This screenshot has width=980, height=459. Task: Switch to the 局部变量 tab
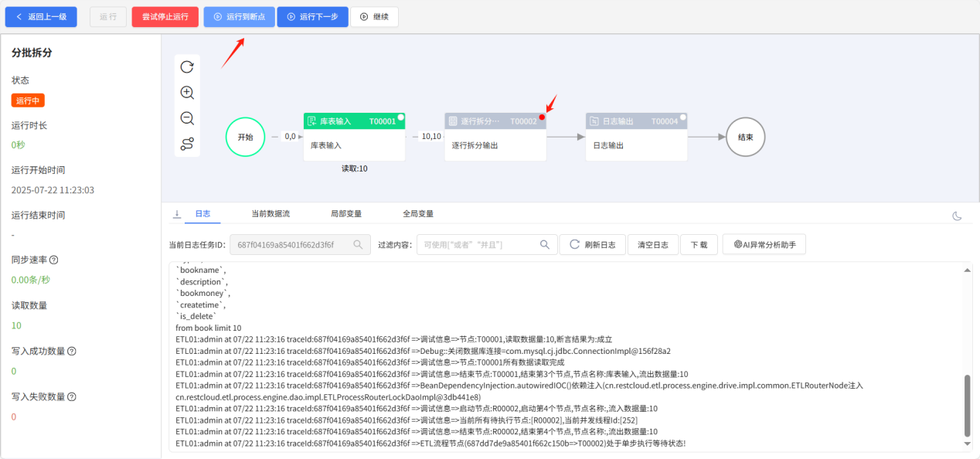point(345,214)
